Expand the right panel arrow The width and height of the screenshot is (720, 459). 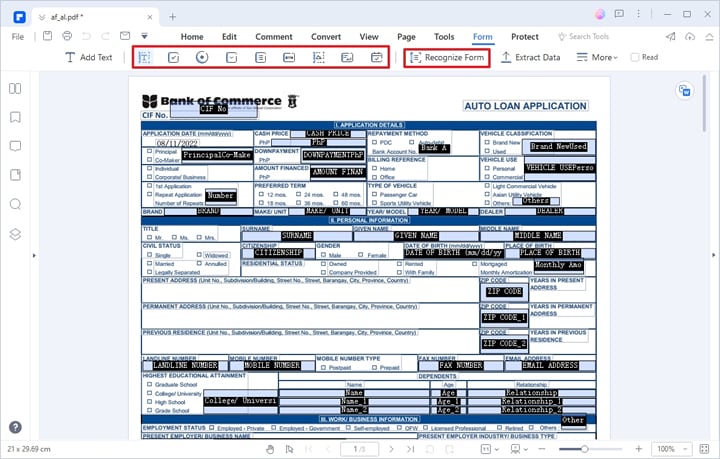click(714, 255)
